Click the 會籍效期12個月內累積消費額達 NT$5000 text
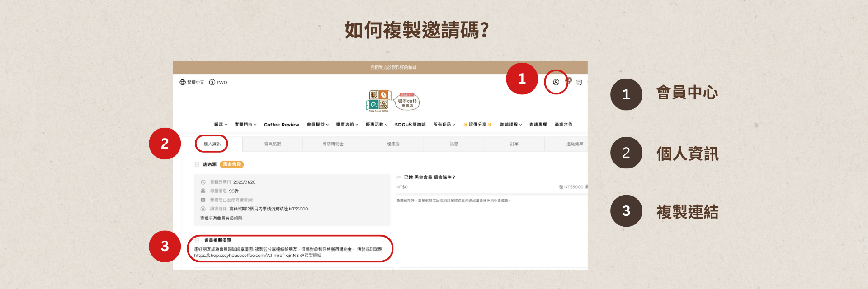Image resolution: width=868 pixels, height=289 pixels. click(x=269, y=209)
